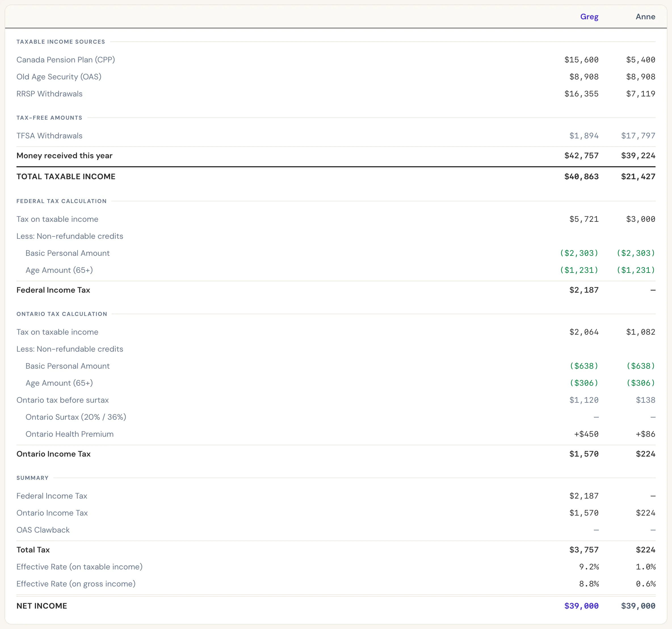Click the OAS Clawback row label
This screenshot has width=672, height=629.
[x=43, y=530]
